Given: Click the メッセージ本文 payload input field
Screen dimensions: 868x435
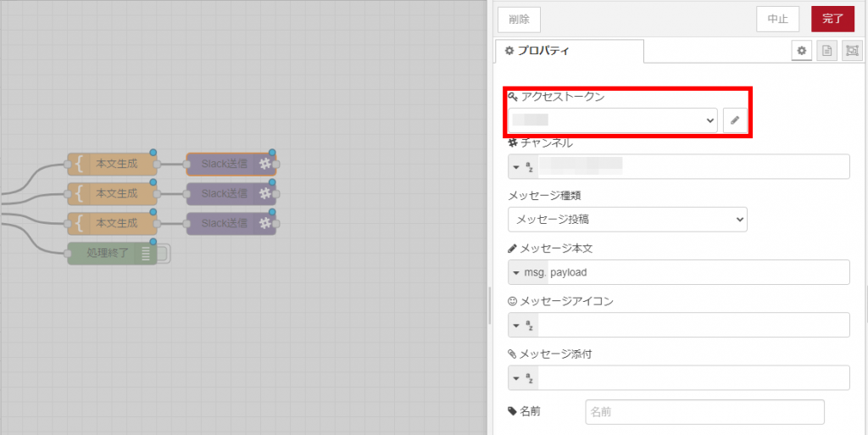Looking at the screenshot, I should pos(698,272).
